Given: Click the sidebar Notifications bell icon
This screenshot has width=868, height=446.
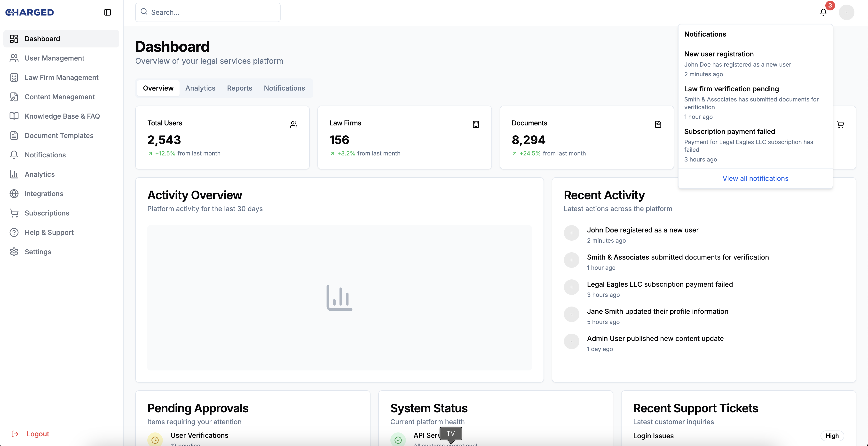Looking at the screenshot, I should (14, 155).
